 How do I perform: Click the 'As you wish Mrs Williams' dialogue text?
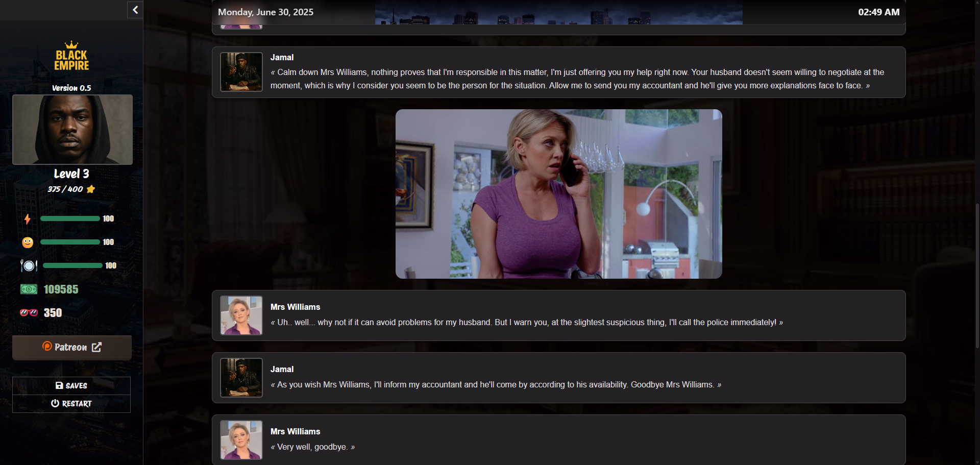point(496,385)
